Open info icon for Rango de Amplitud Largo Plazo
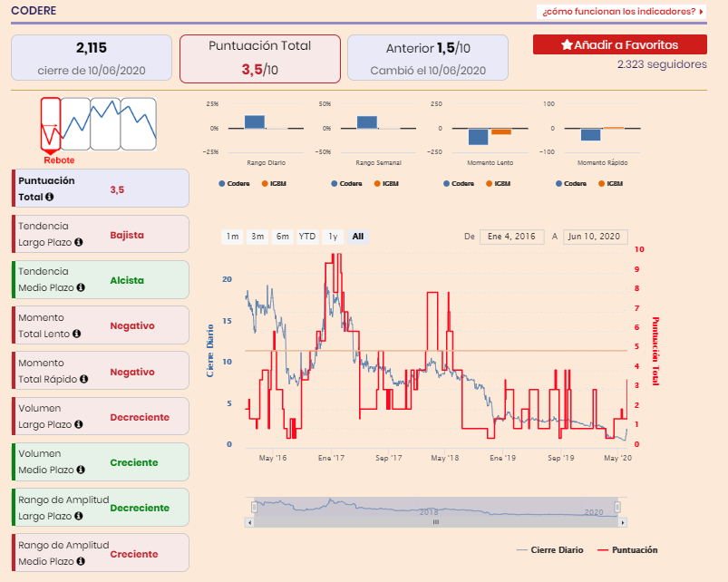 (79, 516)
